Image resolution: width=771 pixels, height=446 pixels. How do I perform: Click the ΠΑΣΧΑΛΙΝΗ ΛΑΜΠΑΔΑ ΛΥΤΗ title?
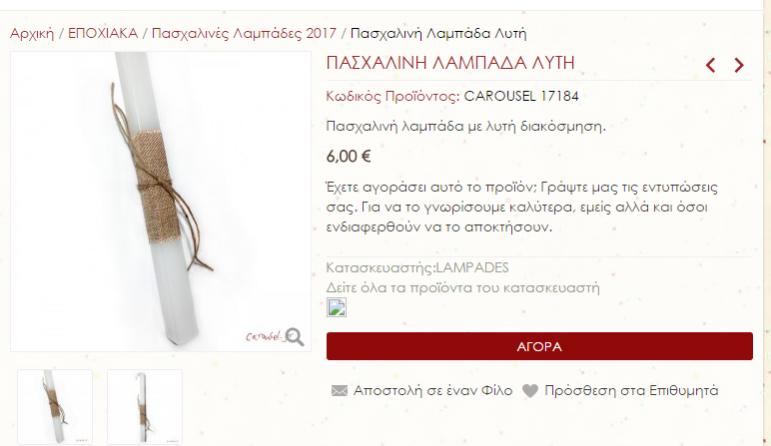[x=450, y=63]
